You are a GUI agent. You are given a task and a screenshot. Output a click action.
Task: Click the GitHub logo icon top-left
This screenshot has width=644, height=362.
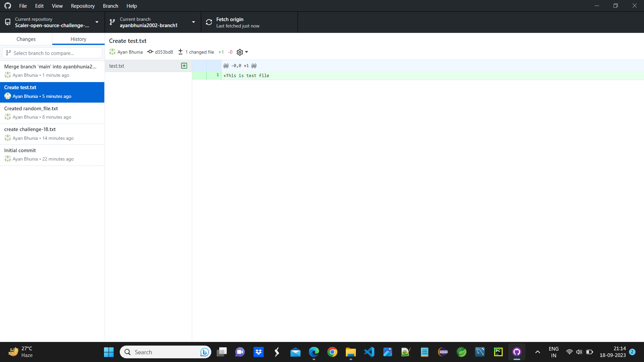pos(7,6)
